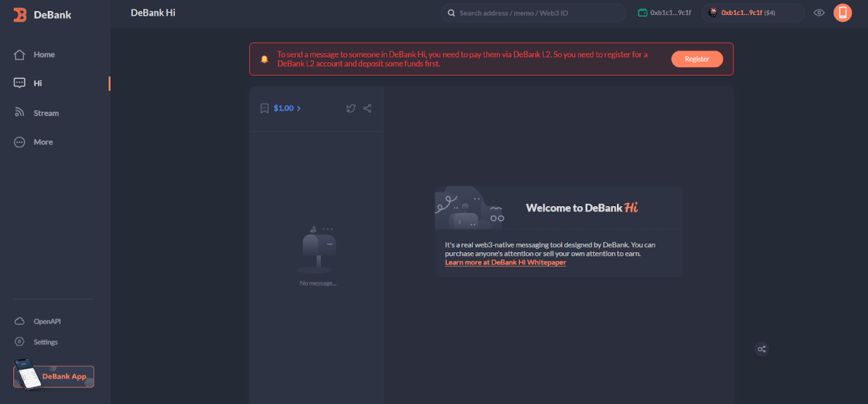Click the DeBank App promo banner
The image size is (868, 404).
pyautogui.click(x=54, y=376)
